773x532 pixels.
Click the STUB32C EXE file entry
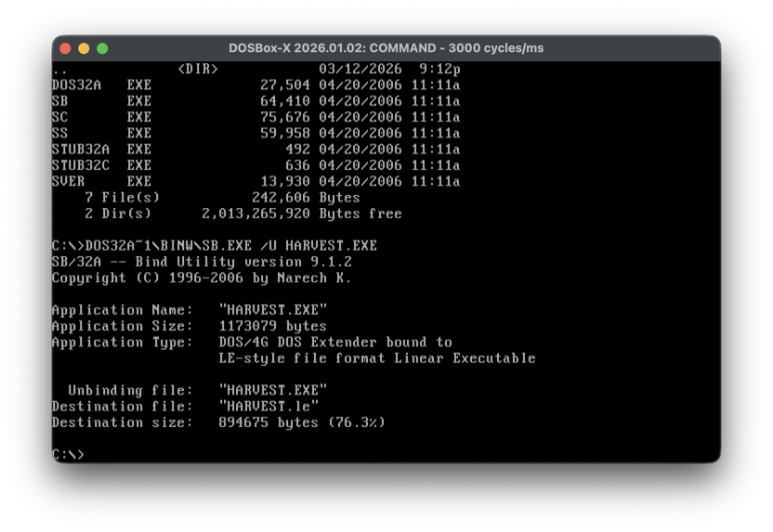(x=101, y=165)
